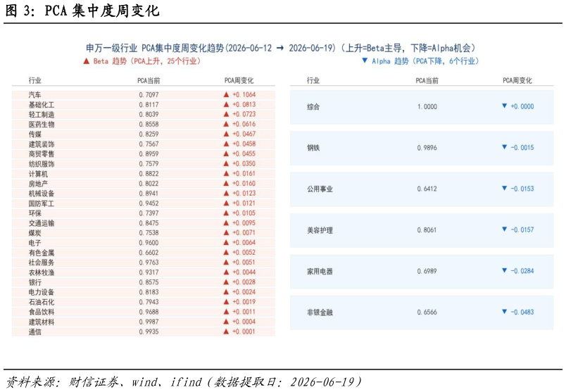Click the PCA当前 header in the Beta table
This screenshot has width=566, height=392.
point(149,80)
